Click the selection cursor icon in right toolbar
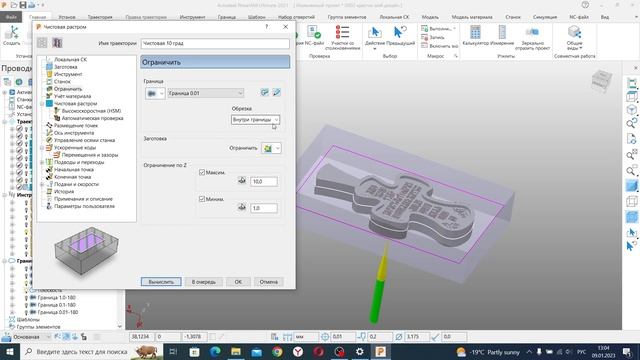 click(x=631, y=233)
